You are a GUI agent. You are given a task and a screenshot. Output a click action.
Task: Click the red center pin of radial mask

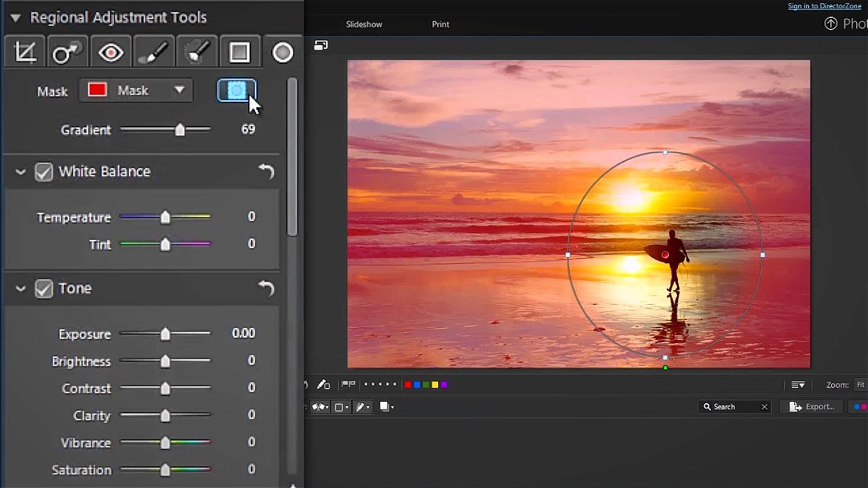coord(665,255)
